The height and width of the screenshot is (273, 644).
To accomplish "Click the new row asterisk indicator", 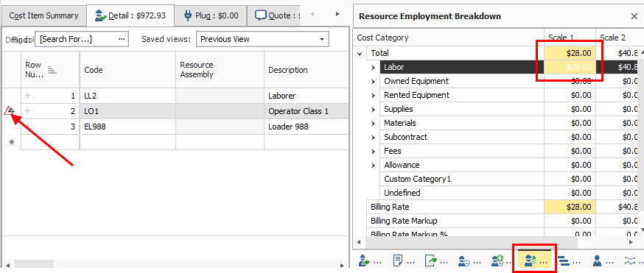I will pos(12,142).
